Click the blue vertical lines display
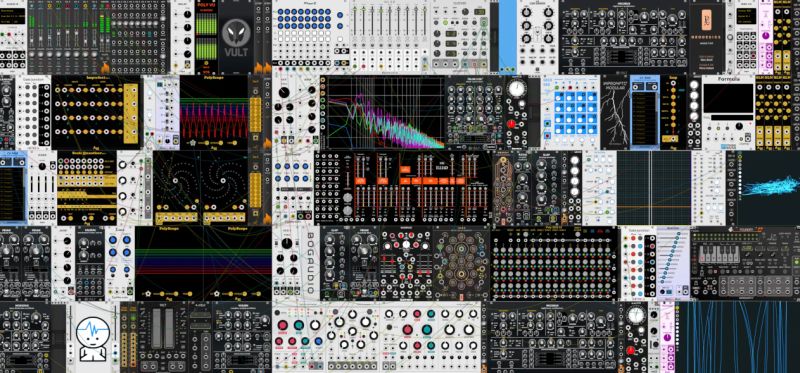 pyautogui.click(x=738, y=337)
